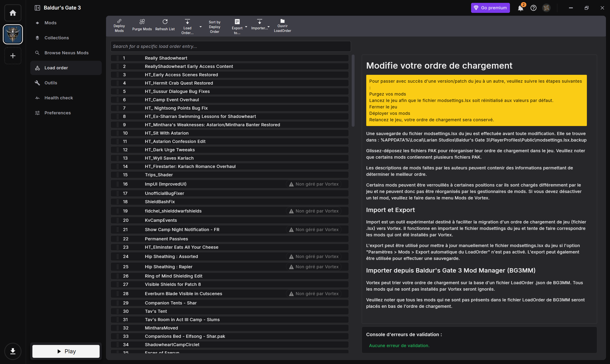Grab the drag handle for ReallyShadowheart Early Access Content
The height and width of the screenshot is (364, 610).
tap(118, 66)
